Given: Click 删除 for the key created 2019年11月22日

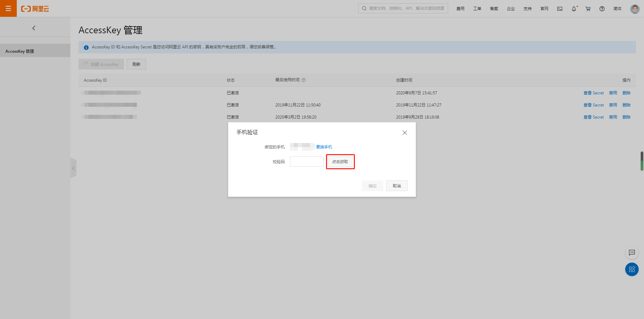Looking at the screenshot, I should pyautogui.click(x=627, y=105).
